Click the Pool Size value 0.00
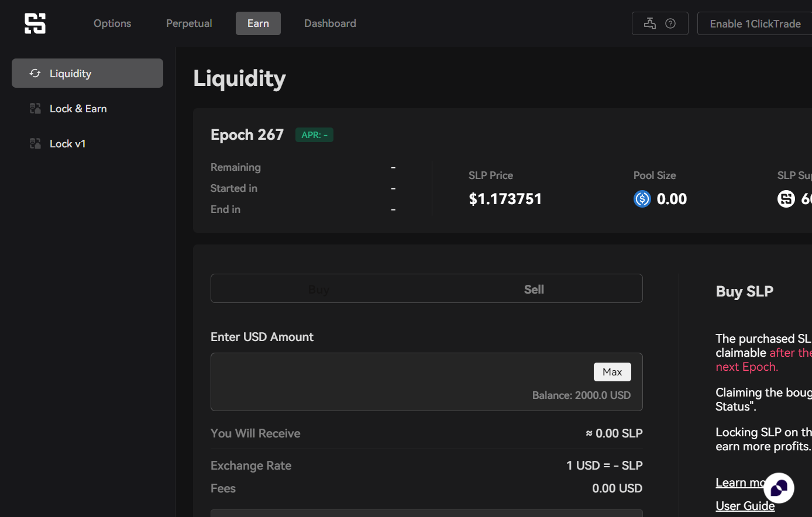Viewport: 812px width, 517px height. tap(672, 199)
